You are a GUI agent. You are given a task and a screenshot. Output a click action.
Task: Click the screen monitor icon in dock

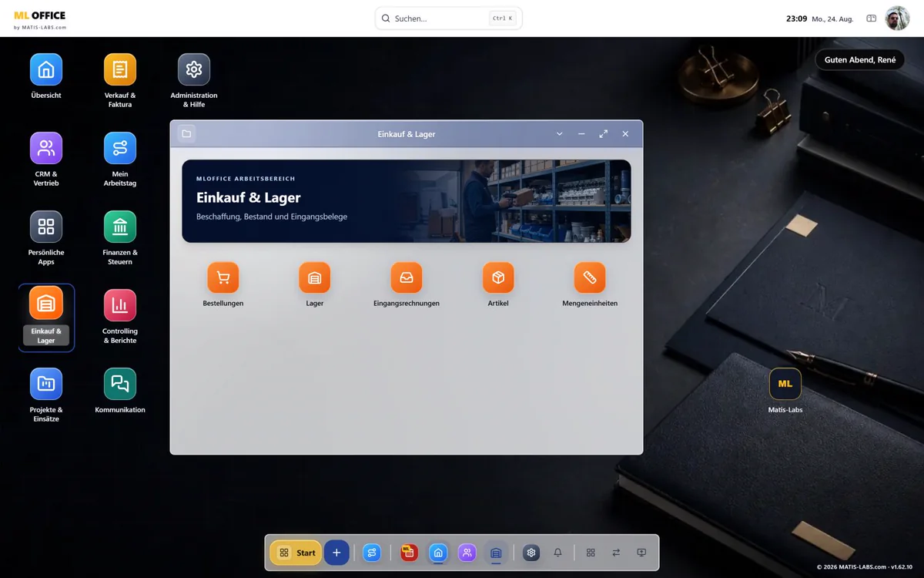tap(641, 553)
